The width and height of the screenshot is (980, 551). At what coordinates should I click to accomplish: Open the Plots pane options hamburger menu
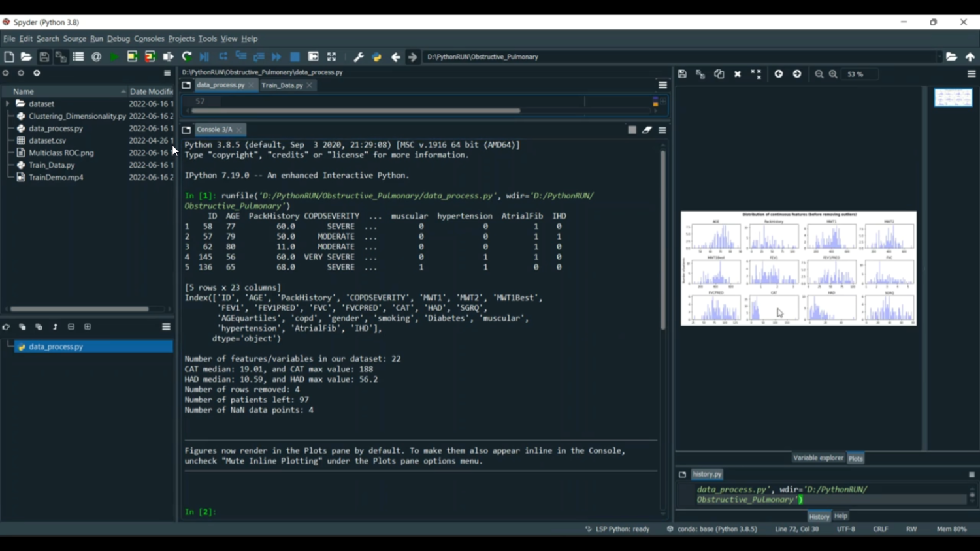tap(972, 74)
